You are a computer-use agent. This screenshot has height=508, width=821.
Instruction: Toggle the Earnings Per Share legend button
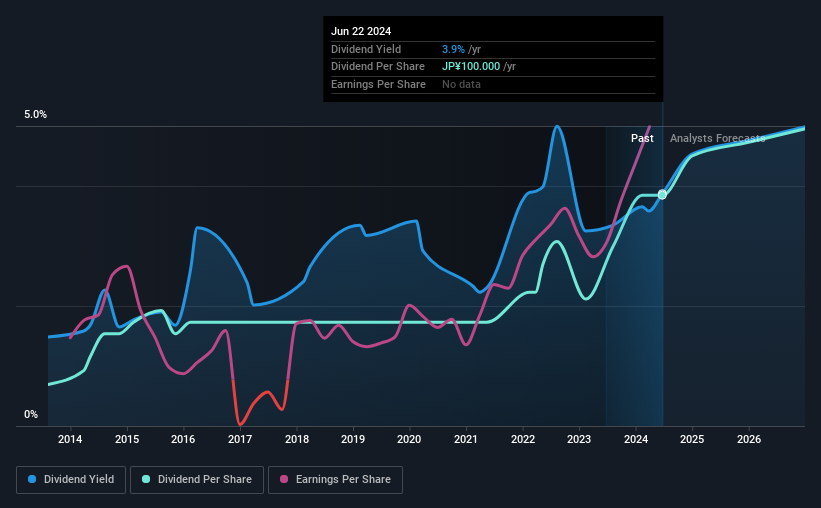pyautogui.click(x=335, y=480)
